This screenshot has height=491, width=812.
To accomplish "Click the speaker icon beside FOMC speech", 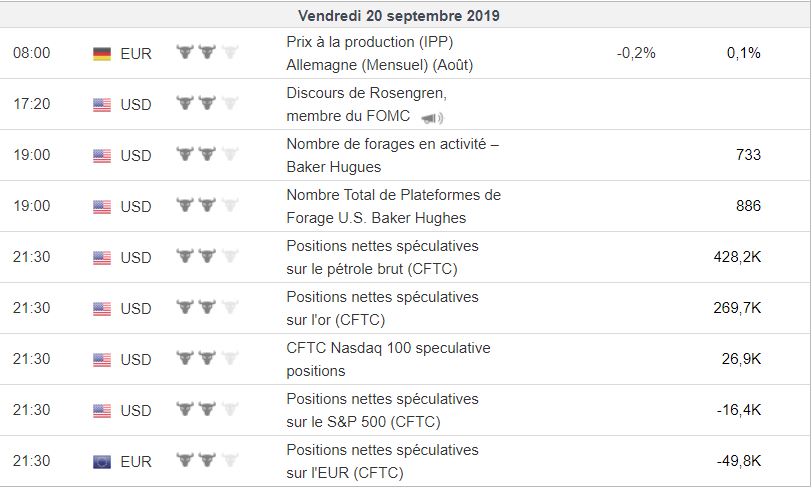I will click(431, 118).
